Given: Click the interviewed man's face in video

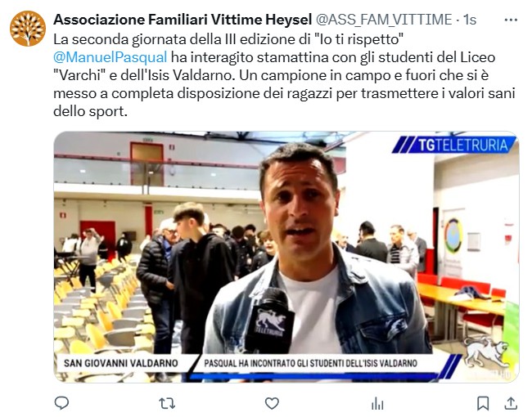Looking at the screenshot, I should [x=300, y=202].
